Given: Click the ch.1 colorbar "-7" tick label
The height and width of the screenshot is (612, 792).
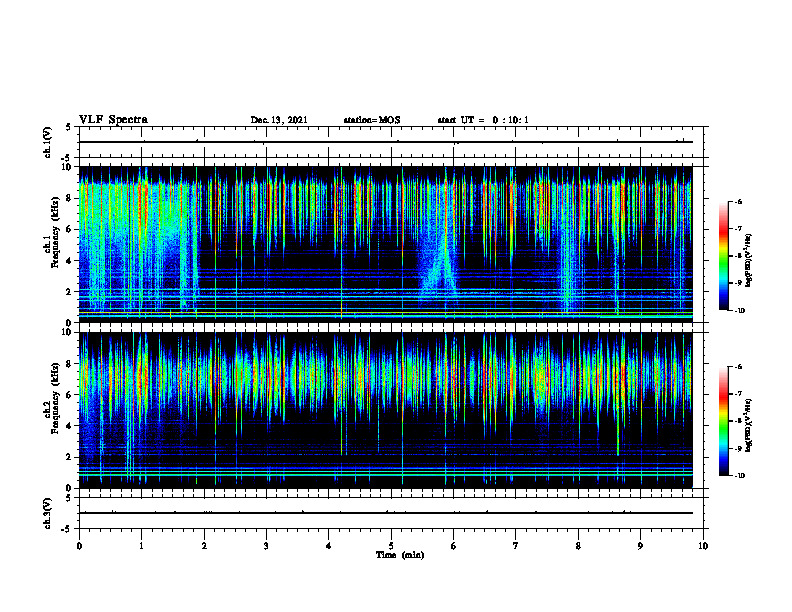Looking at the screenshot, I should pos(738,229).
